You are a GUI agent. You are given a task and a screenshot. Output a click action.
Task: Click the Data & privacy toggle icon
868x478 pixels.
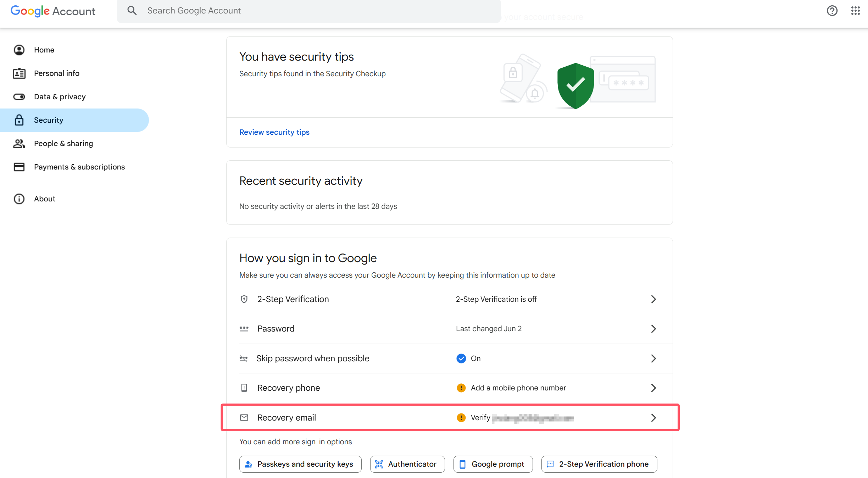[x=19, y=97]
